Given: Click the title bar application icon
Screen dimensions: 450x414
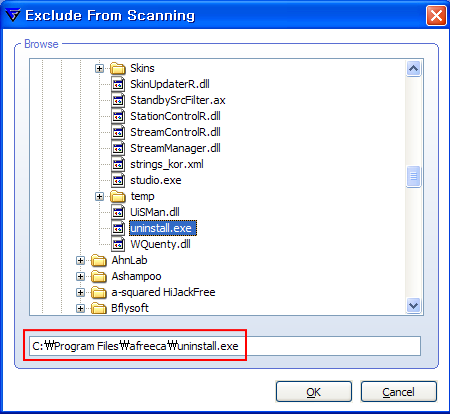Looking at the screenshot, I should pos(13,15).
